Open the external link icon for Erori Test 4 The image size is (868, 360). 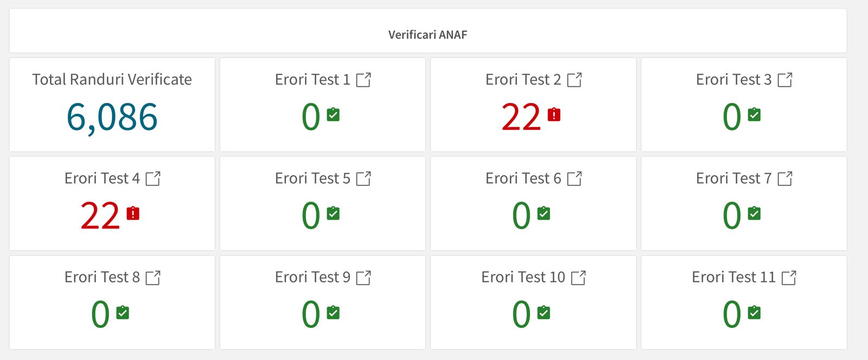[x=153, y=178]
